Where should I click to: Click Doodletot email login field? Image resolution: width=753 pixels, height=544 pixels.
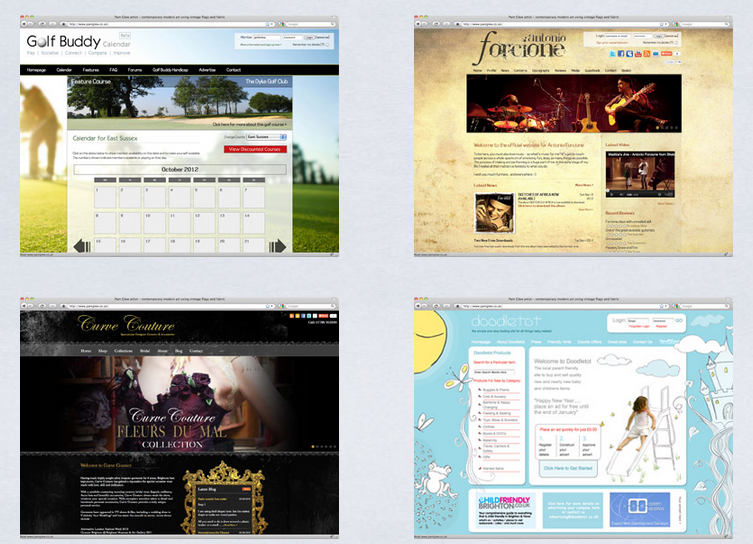point(638,320)
